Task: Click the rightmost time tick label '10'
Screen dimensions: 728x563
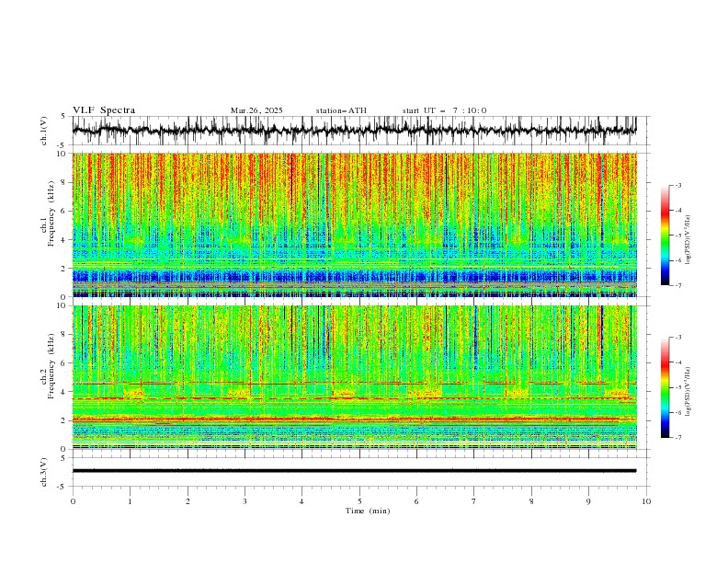Action: point(646,501)
